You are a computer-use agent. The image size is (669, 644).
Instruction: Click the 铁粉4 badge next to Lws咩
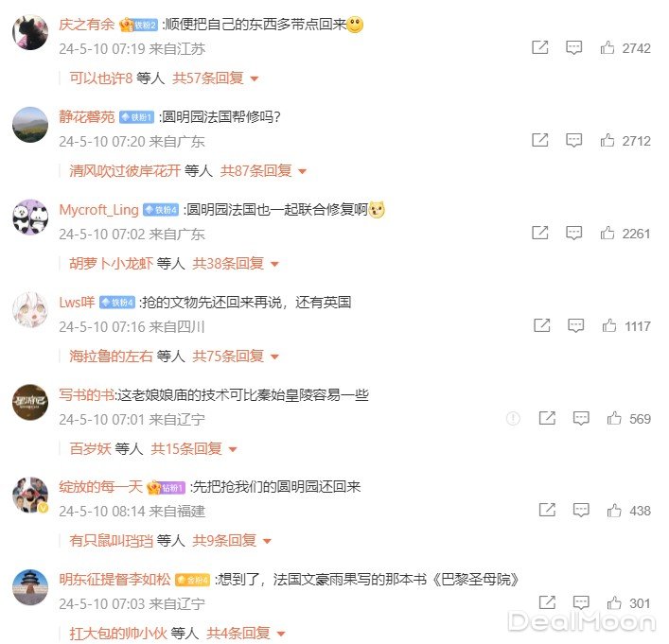coord(117,303)
